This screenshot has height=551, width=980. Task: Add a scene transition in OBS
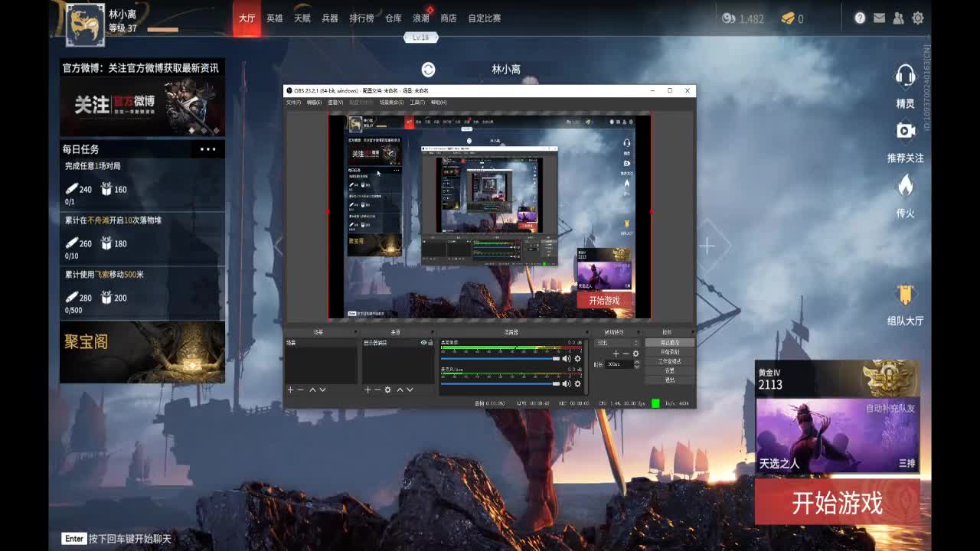pyautogui.click(x=616, y=354)
